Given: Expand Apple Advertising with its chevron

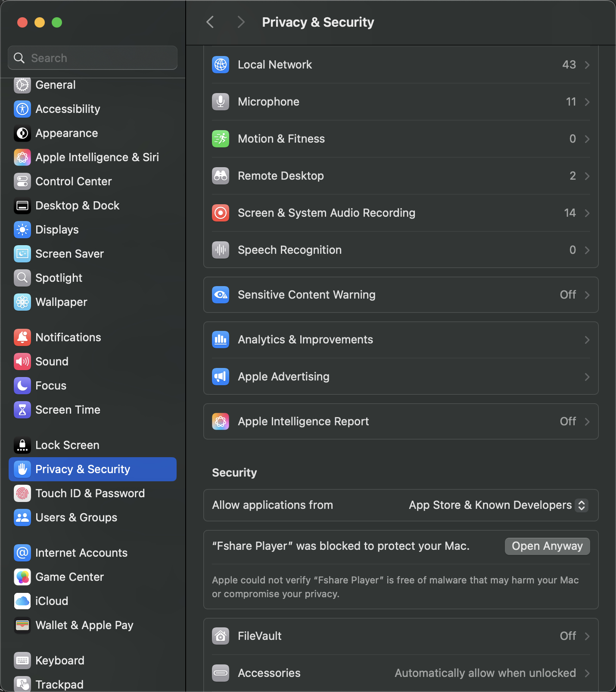Looking at the screenshot, I should 587,377.
